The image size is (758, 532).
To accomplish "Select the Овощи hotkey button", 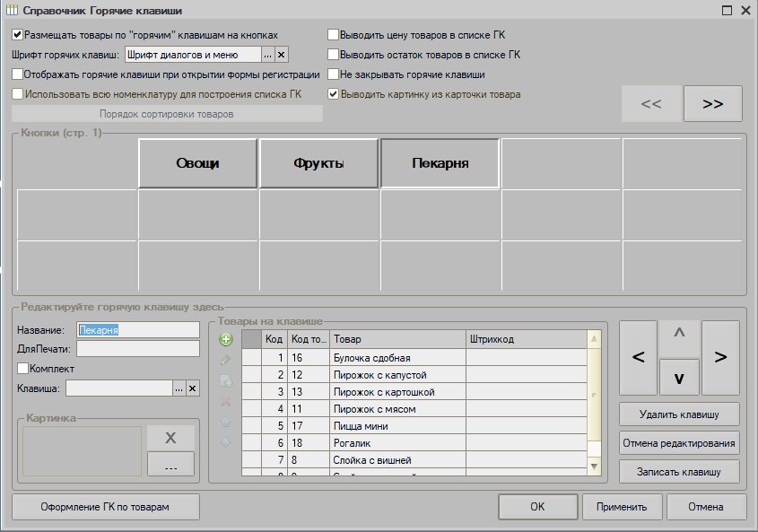I will pos(197,163).
